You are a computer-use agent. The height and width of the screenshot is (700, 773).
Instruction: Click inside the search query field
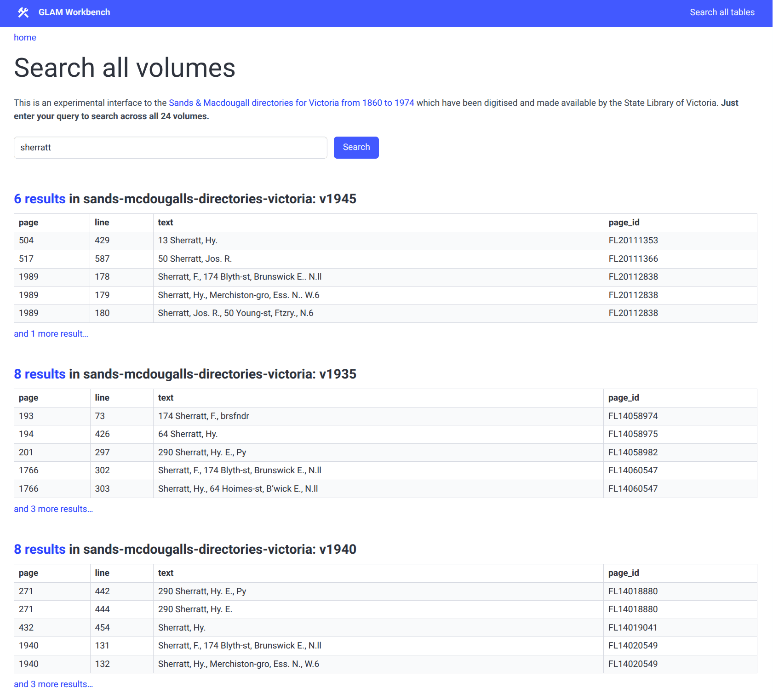170,148
